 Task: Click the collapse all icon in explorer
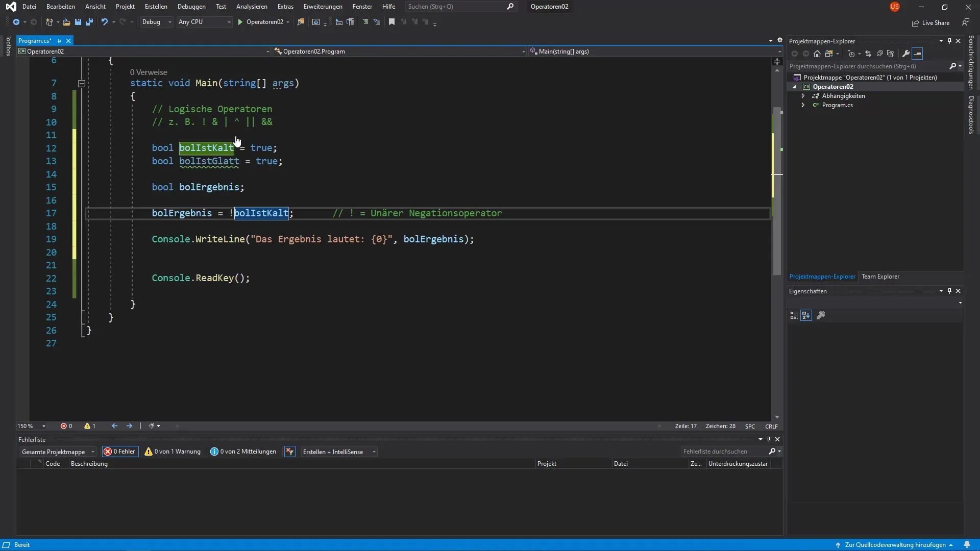pos(879,54)
